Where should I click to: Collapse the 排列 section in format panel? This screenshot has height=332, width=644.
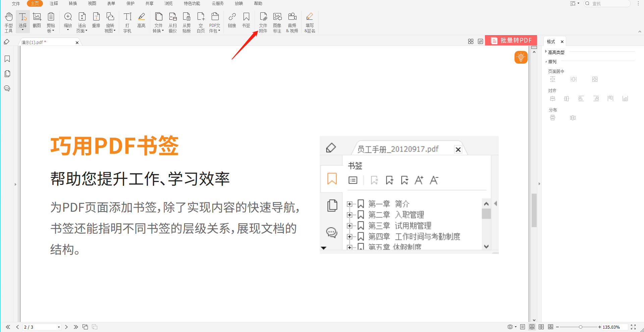click(546, 62)
